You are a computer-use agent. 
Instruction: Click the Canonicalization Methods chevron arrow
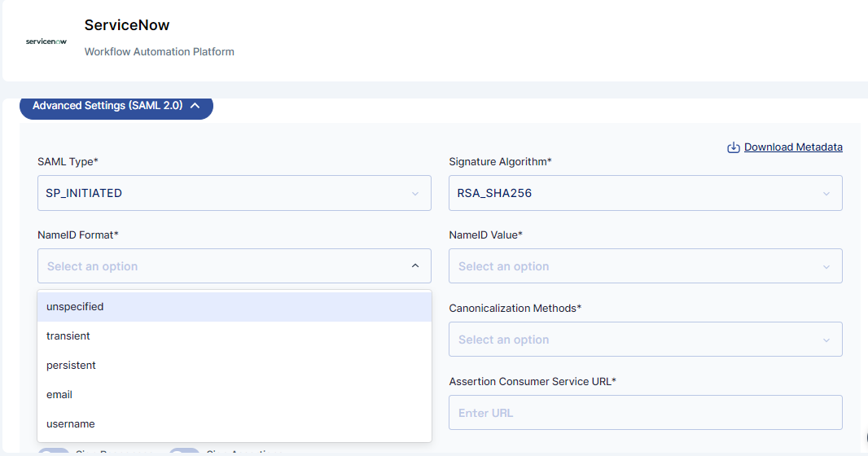826,340
